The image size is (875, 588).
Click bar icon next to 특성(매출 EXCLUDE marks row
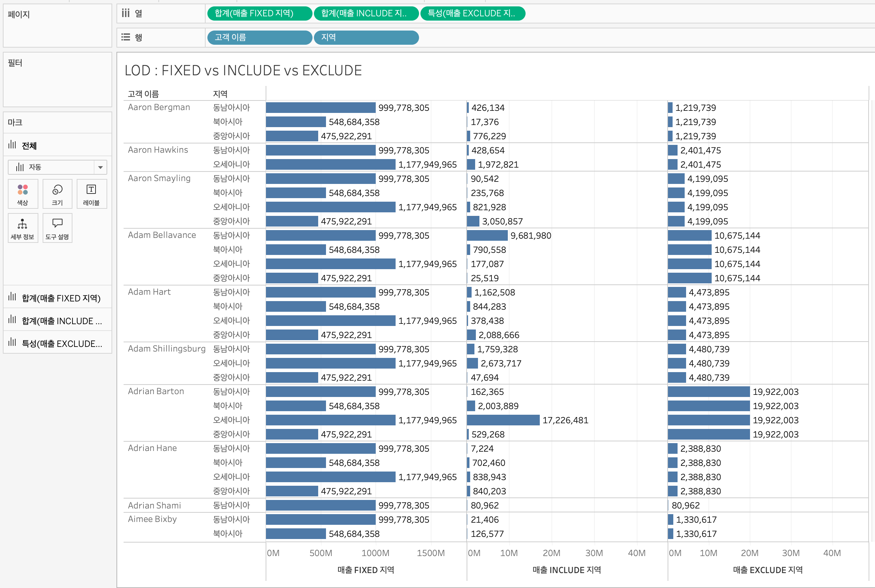[12, 342]
